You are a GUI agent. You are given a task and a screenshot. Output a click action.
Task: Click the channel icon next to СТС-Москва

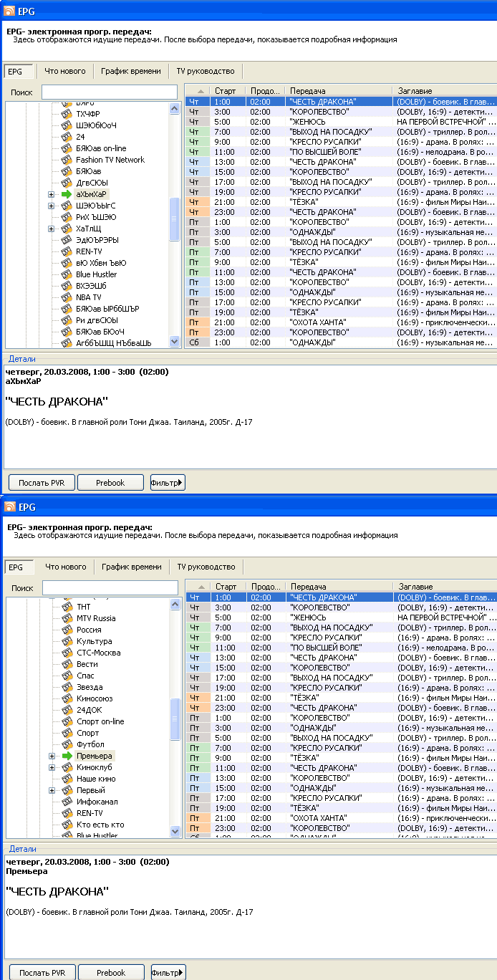click(67, 653)
